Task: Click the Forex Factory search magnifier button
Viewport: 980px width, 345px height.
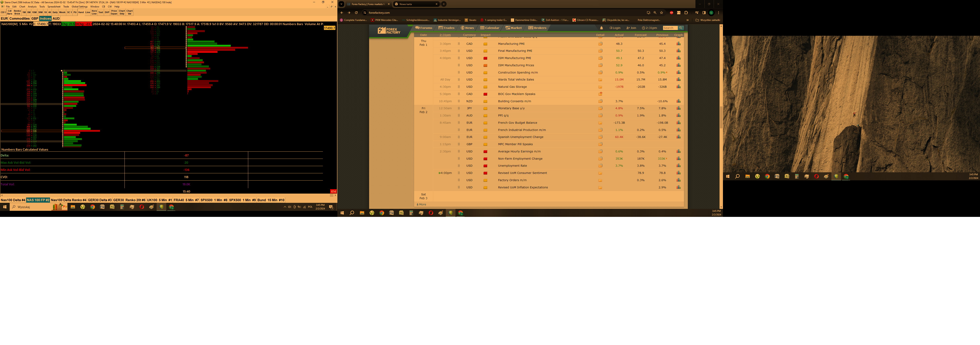Action: point(681,28)
